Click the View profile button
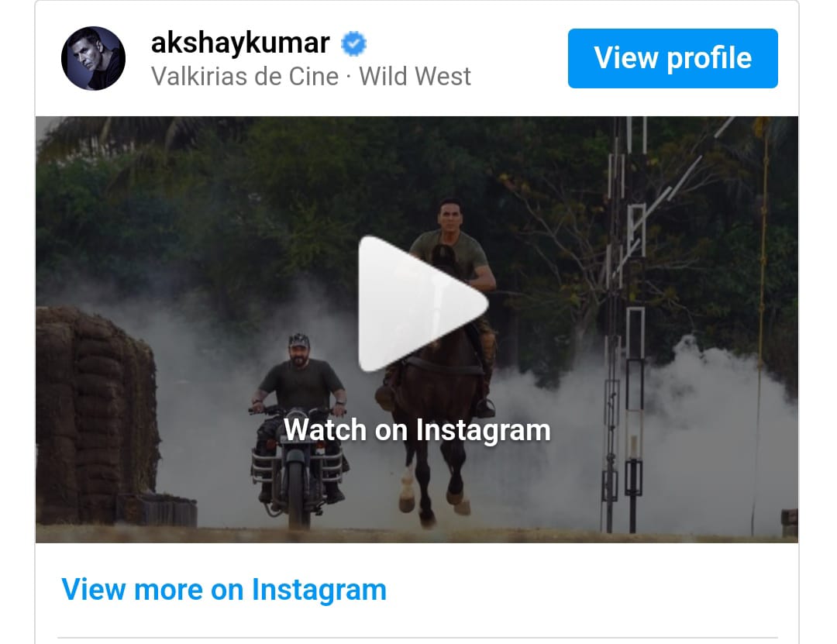The width and height of the screenshot is (837, 644). click(673, 58)
